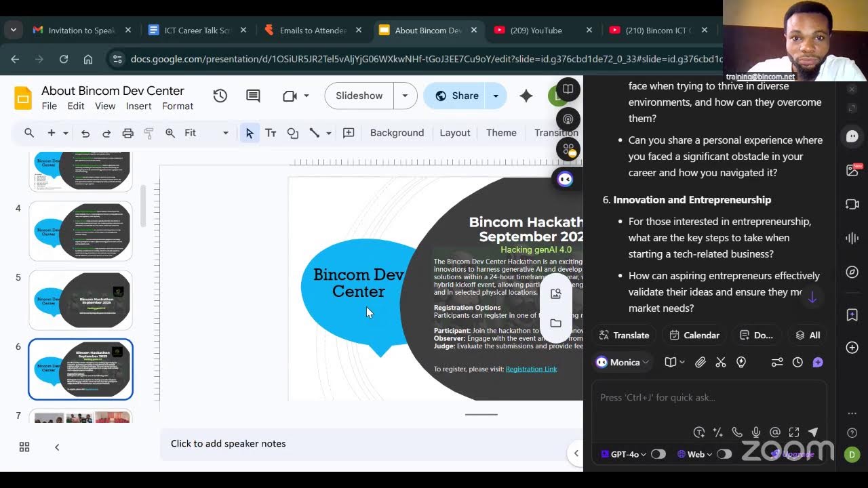Image resolution: width=868 pixels, height=488 pixels.
Task: Open the Slideshow options dropdown arrow
Action: 405,96
